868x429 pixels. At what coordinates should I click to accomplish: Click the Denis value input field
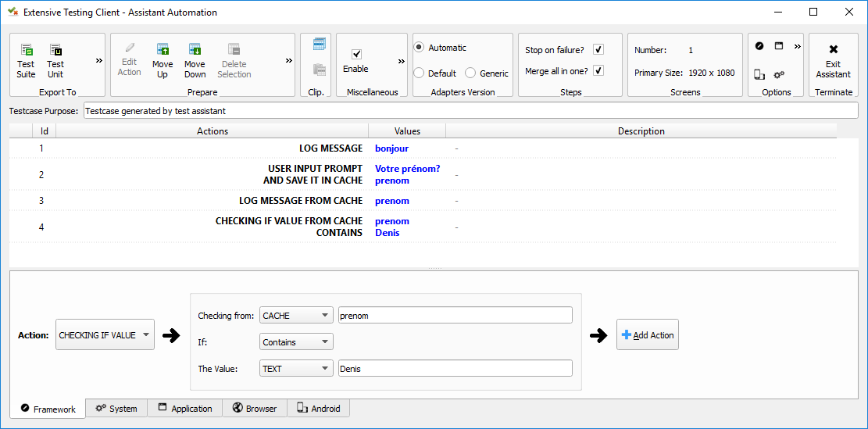tap(455, 369)
